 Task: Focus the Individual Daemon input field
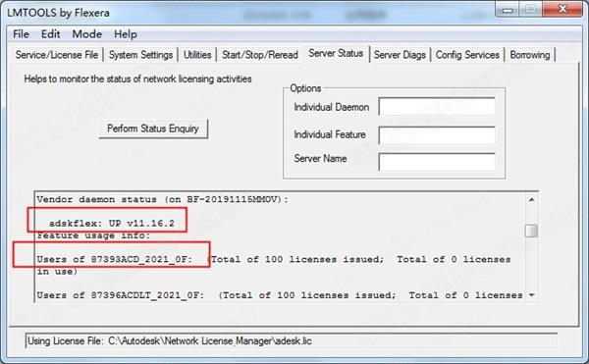point(437,107)
